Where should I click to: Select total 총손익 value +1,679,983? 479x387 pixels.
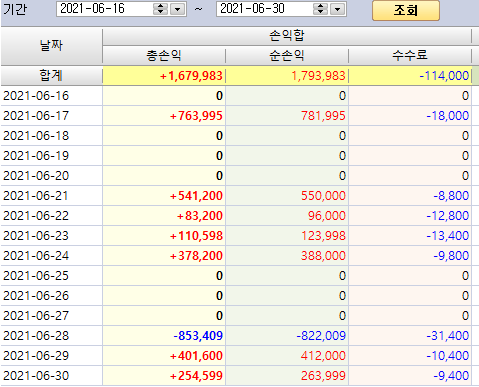click(164, 76)
